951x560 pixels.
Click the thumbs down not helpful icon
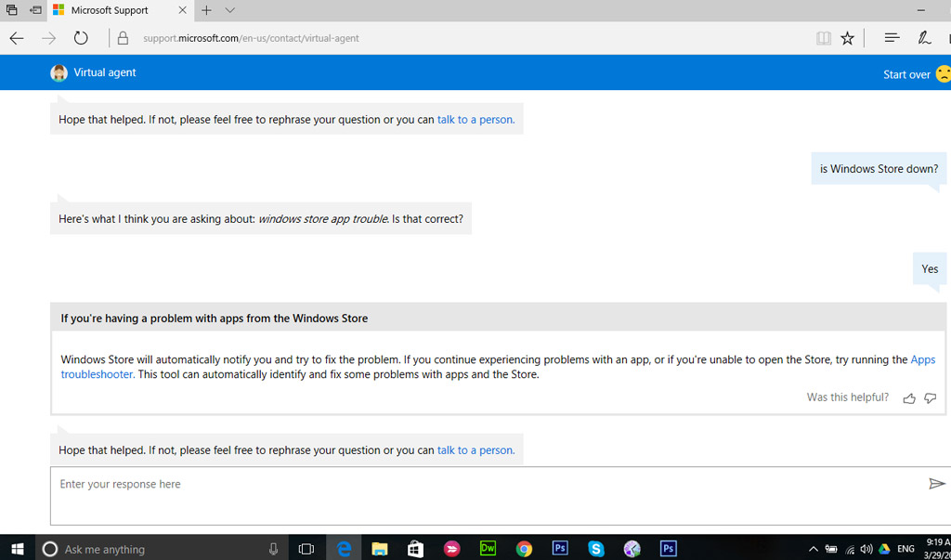click(930, 398)
